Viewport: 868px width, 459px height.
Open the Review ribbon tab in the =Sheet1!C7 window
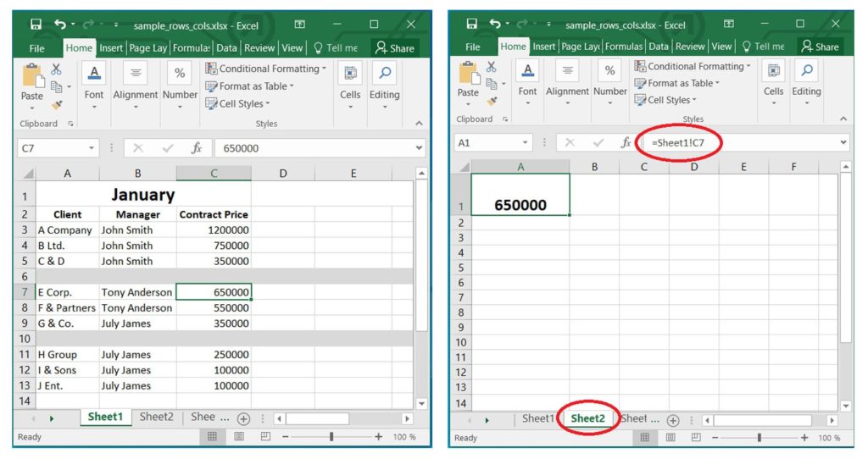[690, 47]
